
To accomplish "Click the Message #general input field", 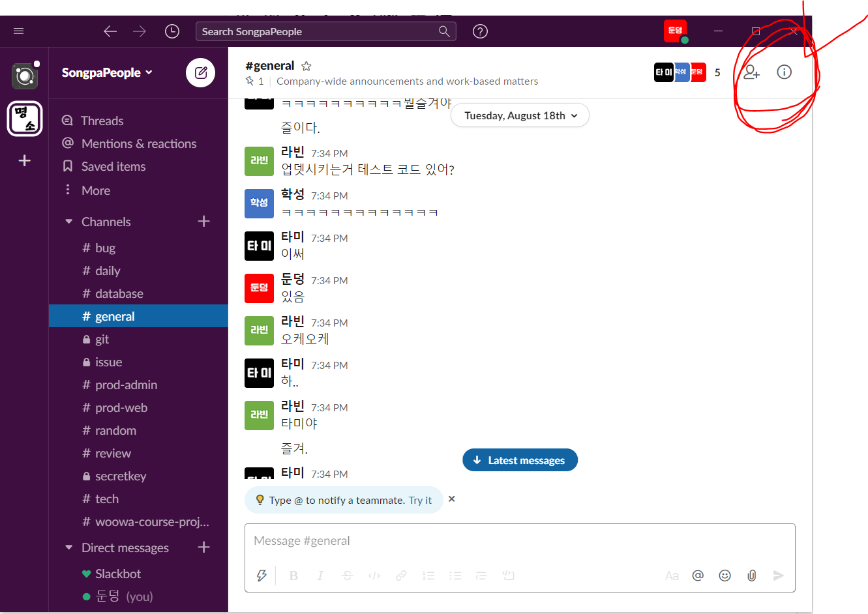I will click(520, 541).
